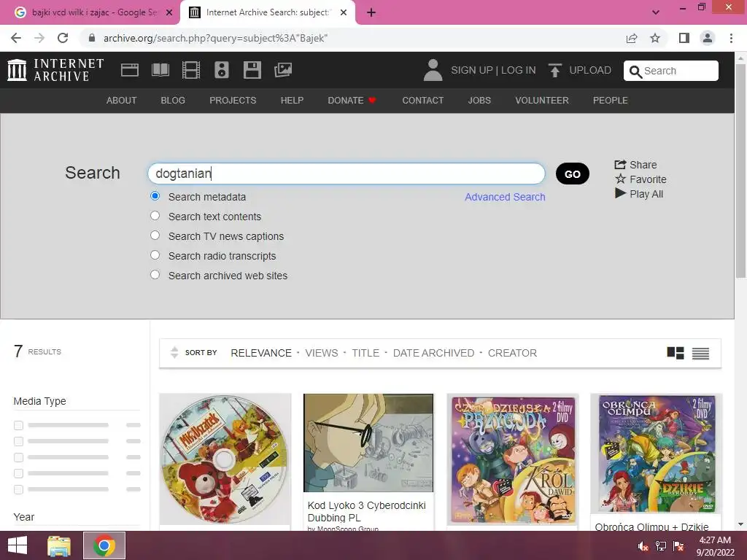This screenshot has width=747, height=560.
Task: Open the tab search dropdown chevron
Action: pos(656,12)
